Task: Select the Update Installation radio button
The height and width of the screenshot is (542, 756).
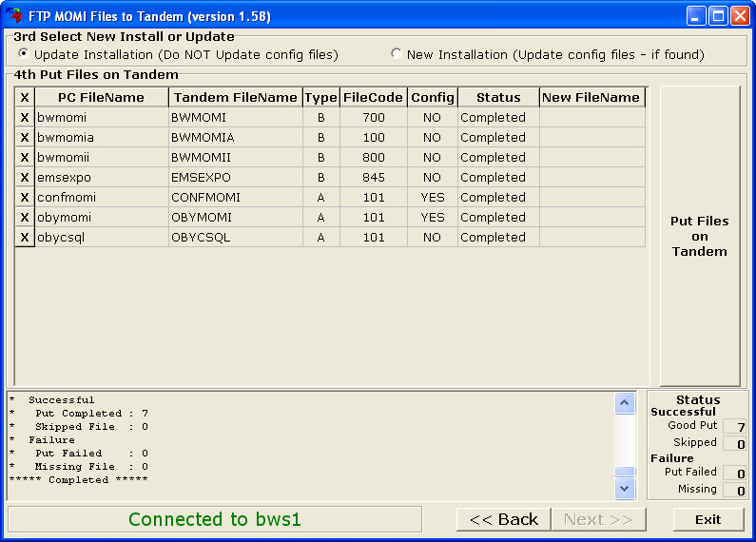Action: (x=24, y=54)
